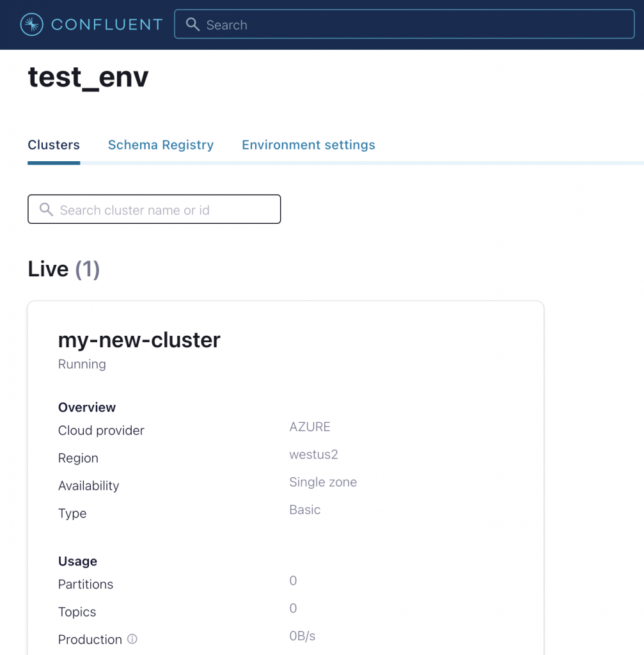Click the Usage section label
Image resolution: width=644 pixels, height=655 pixels.
point(77,561)
